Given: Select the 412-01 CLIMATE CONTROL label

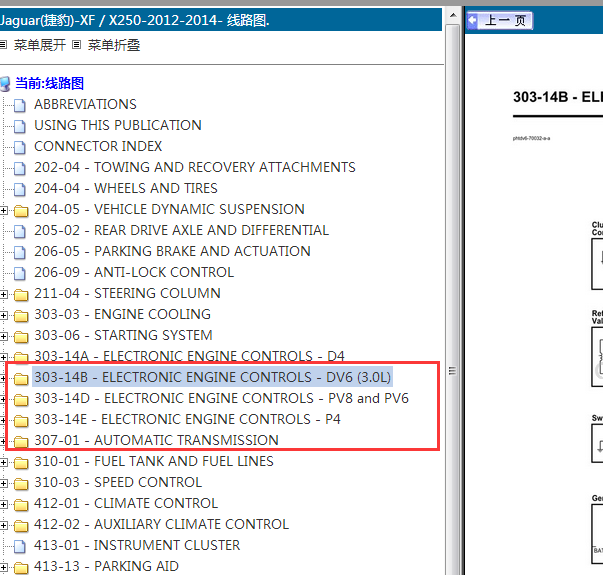Looking at the screenshot, I should coord(126,503).
